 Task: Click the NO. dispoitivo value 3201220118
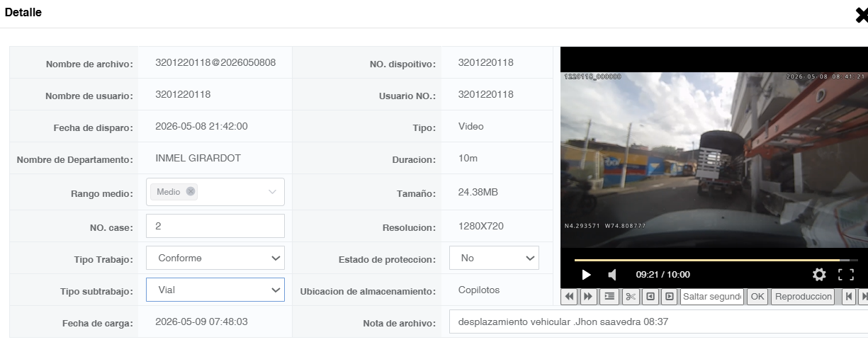coord(486,62)
